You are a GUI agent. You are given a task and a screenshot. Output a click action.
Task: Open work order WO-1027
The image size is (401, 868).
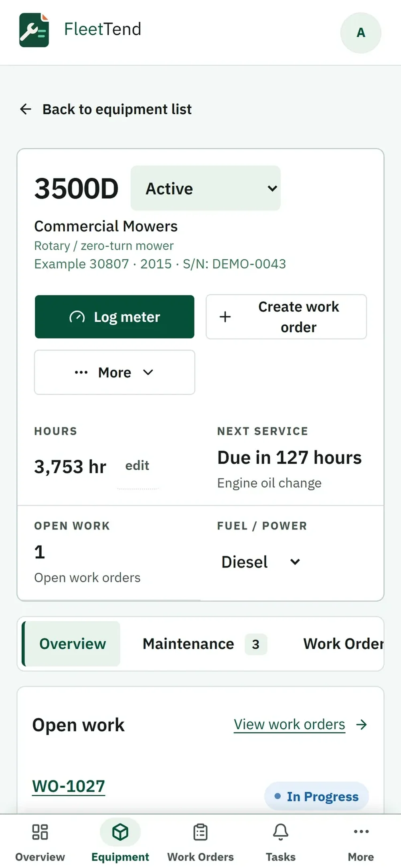pyautogui.click(x=69, y=786)
